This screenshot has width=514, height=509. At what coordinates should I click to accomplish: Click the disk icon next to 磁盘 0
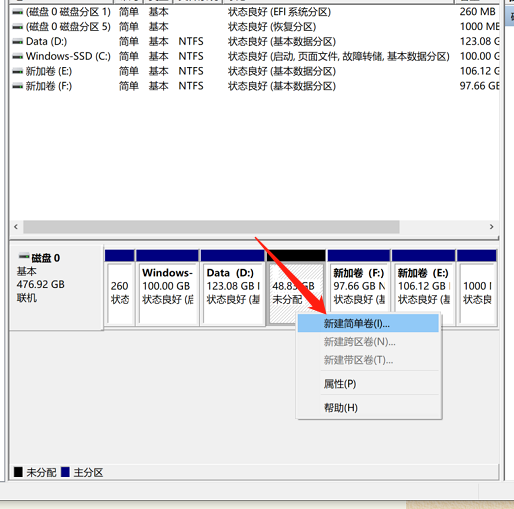coord(24,256)
